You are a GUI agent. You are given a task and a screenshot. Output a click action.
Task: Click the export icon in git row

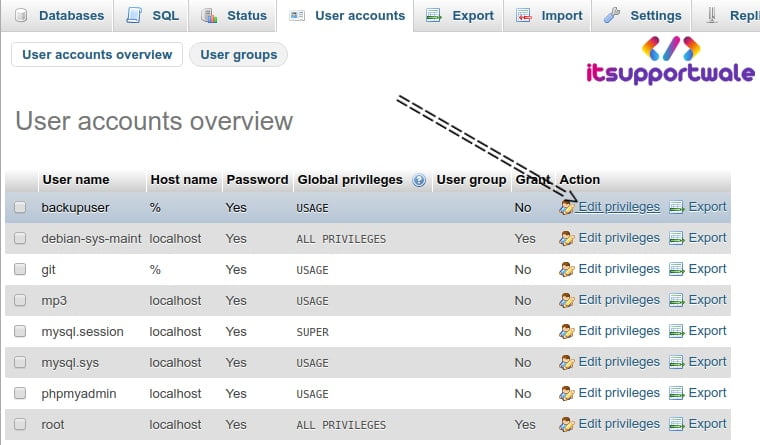[x=677, y=270]
